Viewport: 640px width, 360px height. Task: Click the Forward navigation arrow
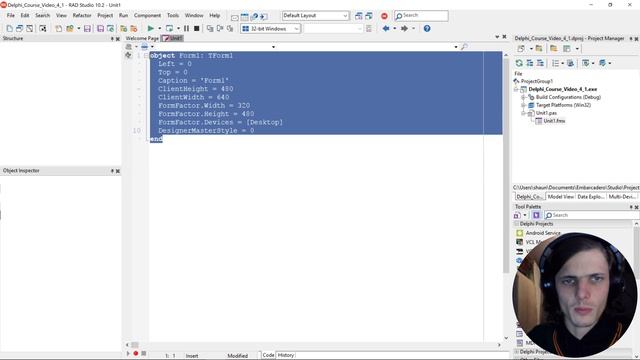(404, 29)
